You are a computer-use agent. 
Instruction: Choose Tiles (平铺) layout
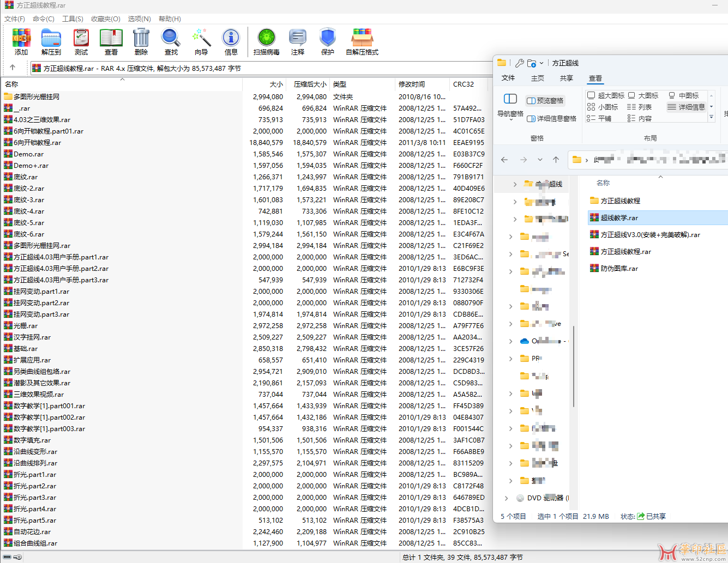(599, 118)
